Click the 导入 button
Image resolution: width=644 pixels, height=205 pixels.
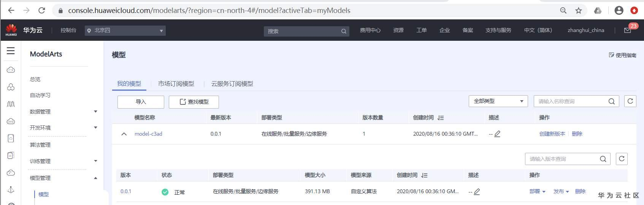tap(141, 102)
